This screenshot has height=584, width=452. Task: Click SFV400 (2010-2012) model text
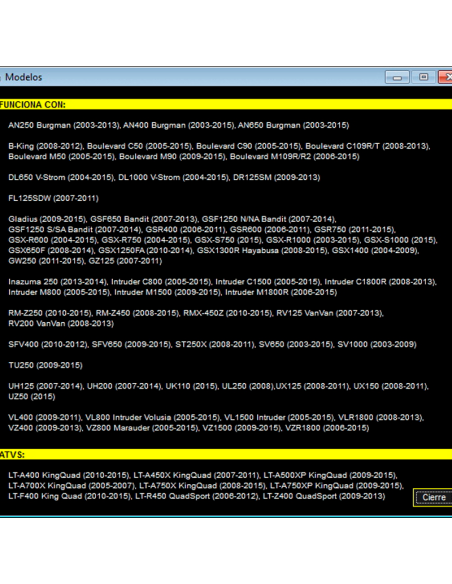[x=48, y=344]
